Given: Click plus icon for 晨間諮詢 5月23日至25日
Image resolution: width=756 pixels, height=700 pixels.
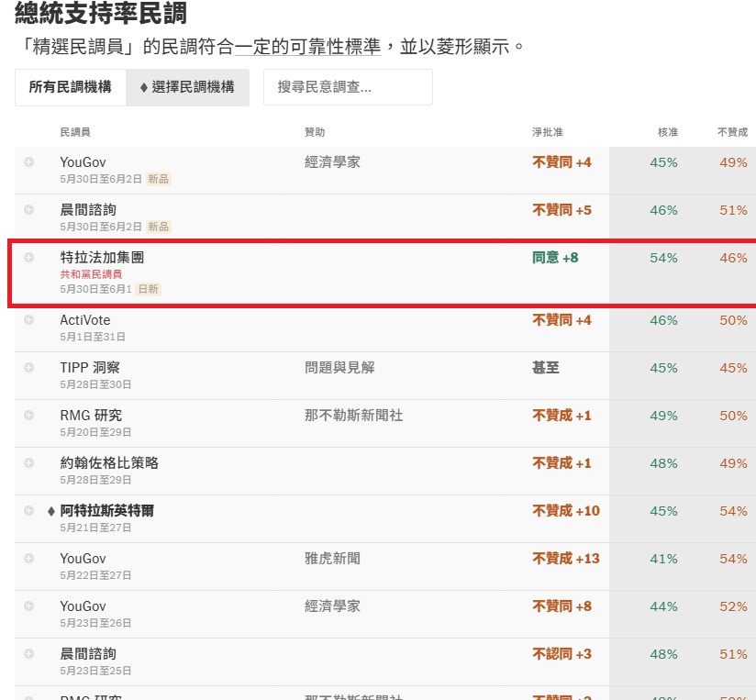Looking at the screenshot, I should [x=29, y=653].
